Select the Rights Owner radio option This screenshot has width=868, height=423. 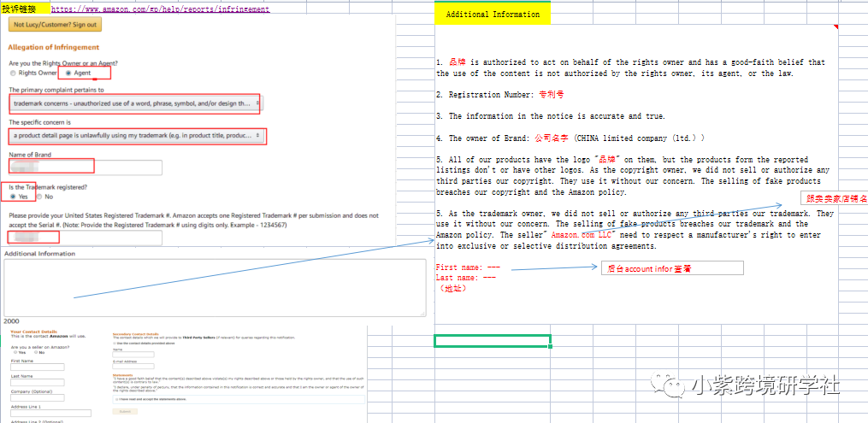tap(14, 73)
